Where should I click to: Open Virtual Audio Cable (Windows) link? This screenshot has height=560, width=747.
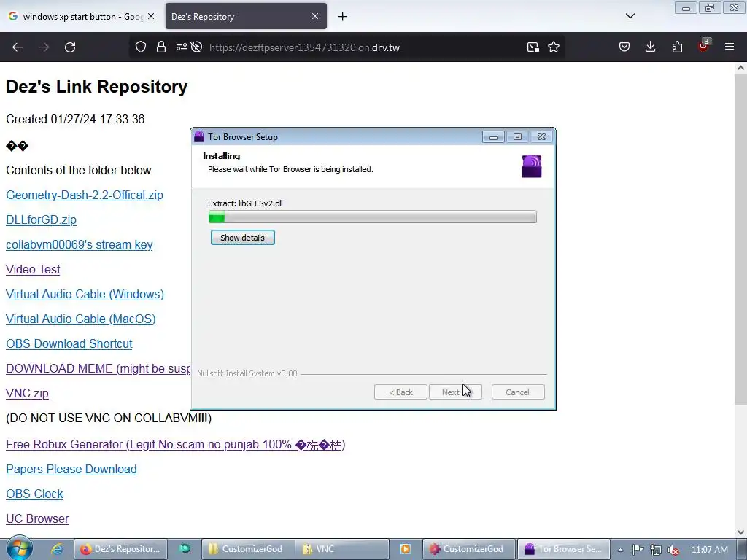85,294
